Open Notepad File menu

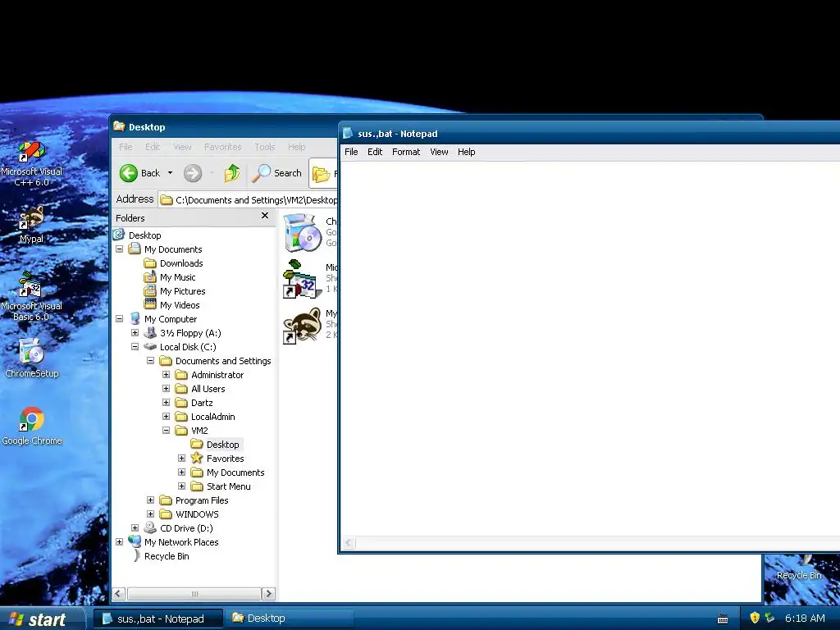click(351, 152)
